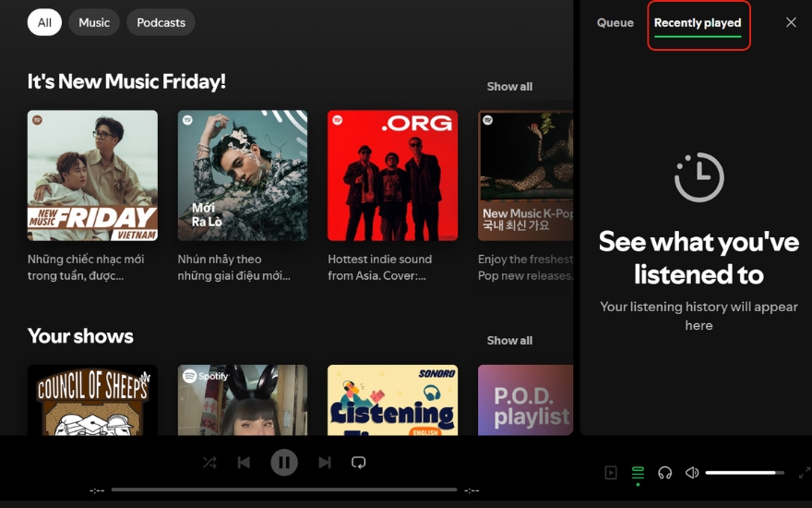Toggle the repeat icon
This screenshot has width=812, height=508.
point(358,463)
